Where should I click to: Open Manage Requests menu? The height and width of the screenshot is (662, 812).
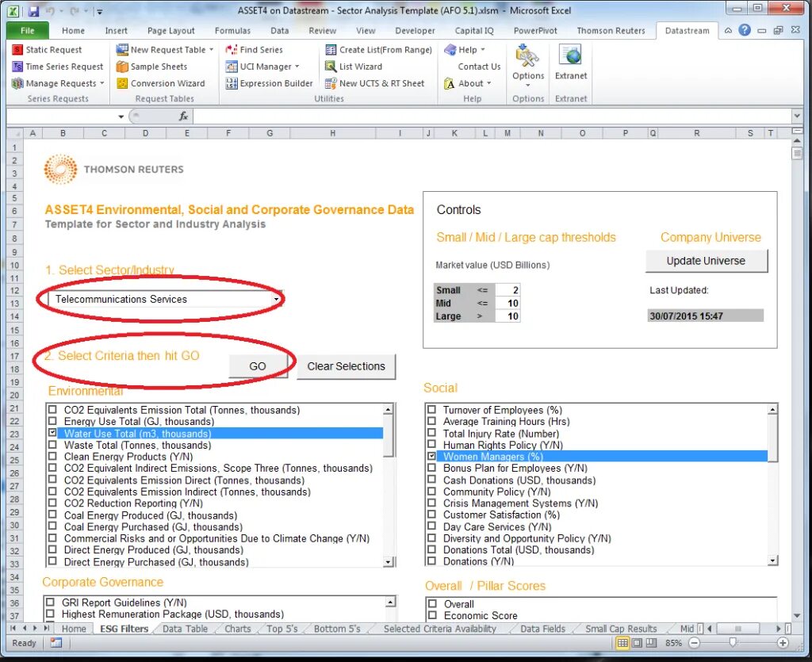coord(58,83)
